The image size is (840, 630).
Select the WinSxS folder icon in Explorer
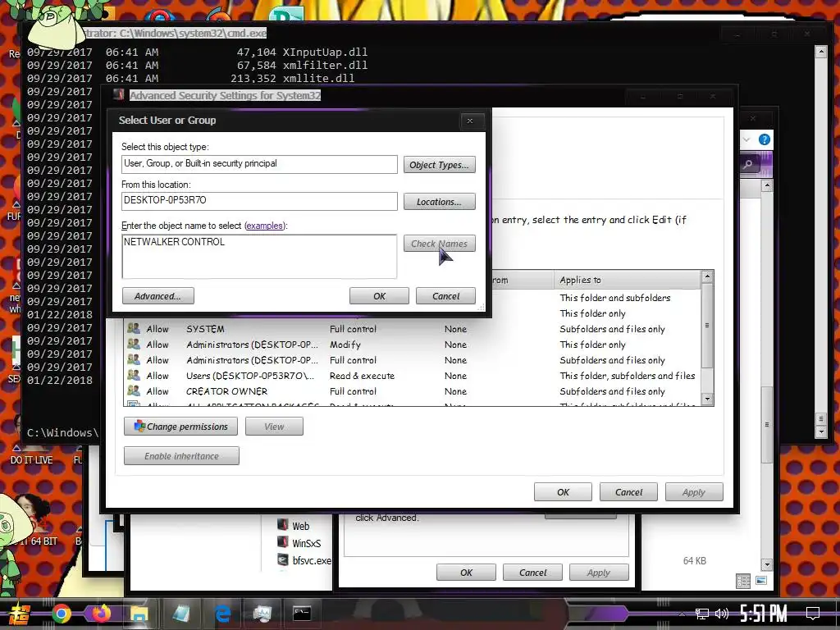pyautogui.click(x=282, y=542)
